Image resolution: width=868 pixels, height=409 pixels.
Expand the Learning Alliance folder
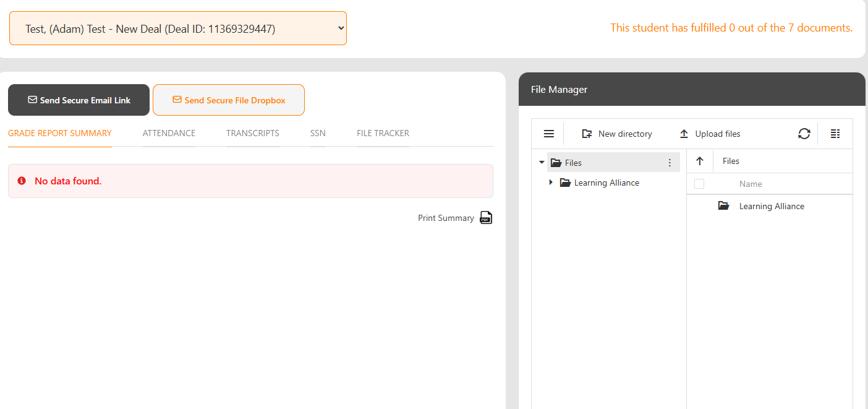pyautogui.click(x=551, y=182)
